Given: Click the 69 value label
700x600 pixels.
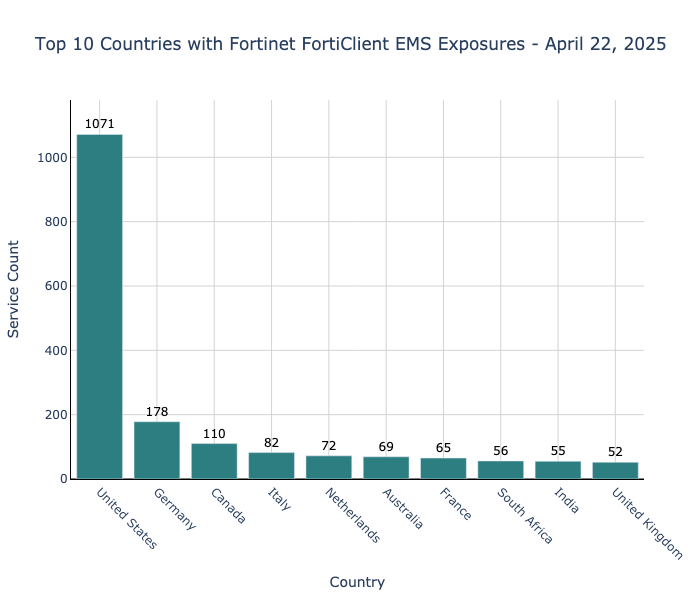Looking at the screenshot, I should [x=386, y=446].
